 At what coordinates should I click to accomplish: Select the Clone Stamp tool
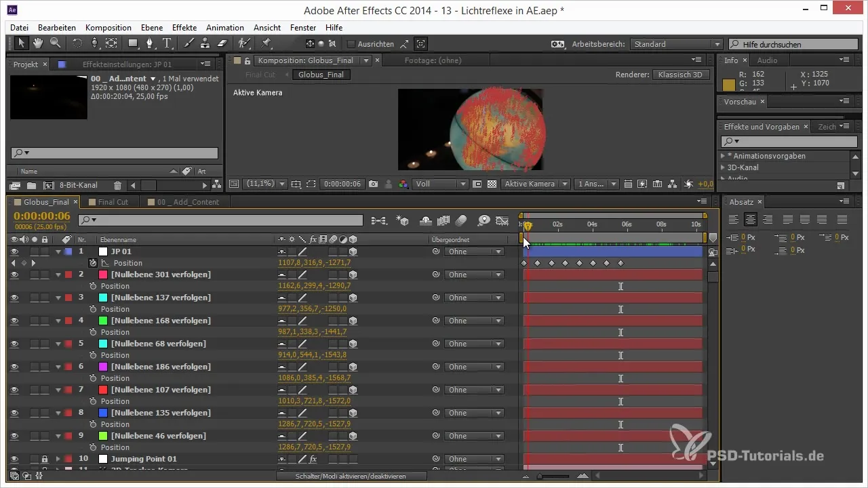205,43
